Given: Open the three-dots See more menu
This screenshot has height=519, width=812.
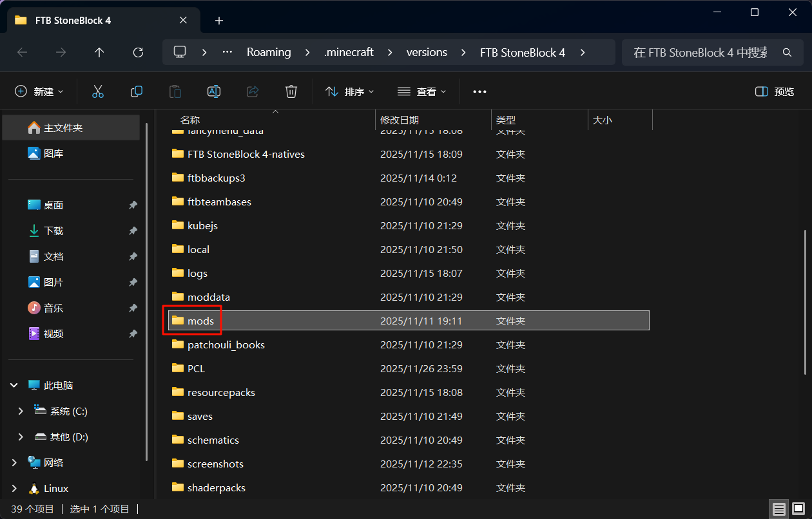Looking at the screenshot, I should coord(479,91).
